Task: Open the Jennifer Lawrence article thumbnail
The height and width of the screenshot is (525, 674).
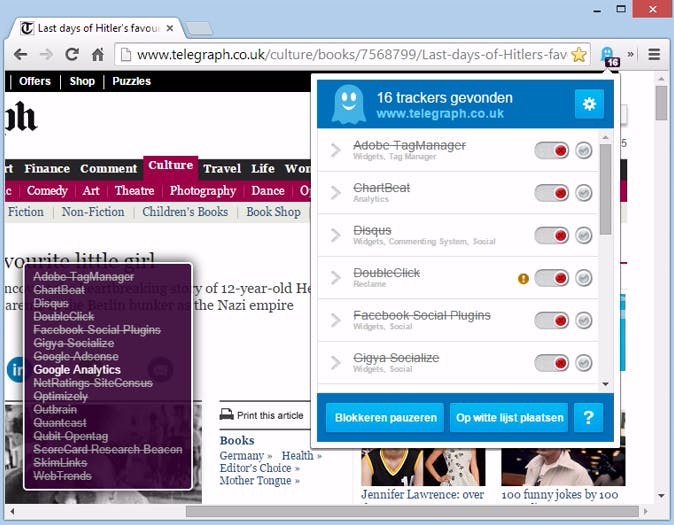Action: tap(423, 467)
